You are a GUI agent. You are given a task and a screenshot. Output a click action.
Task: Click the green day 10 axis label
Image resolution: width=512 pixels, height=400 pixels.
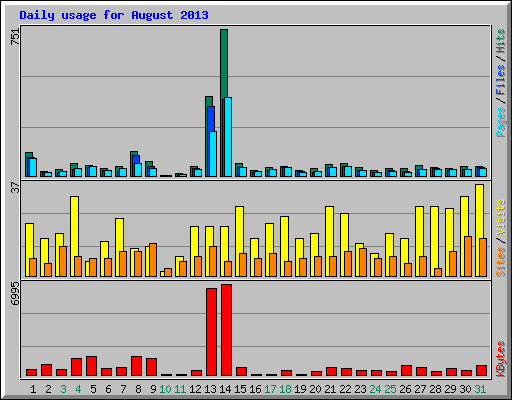pos(165,389)
